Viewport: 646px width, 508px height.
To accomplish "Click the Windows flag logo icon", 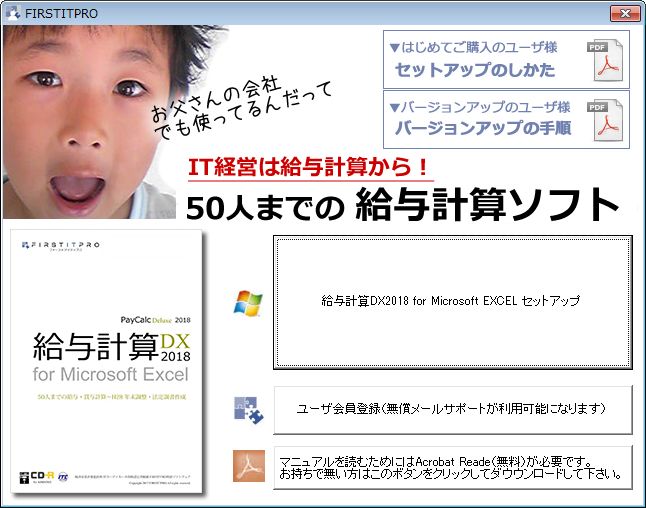I will (248, 304).
